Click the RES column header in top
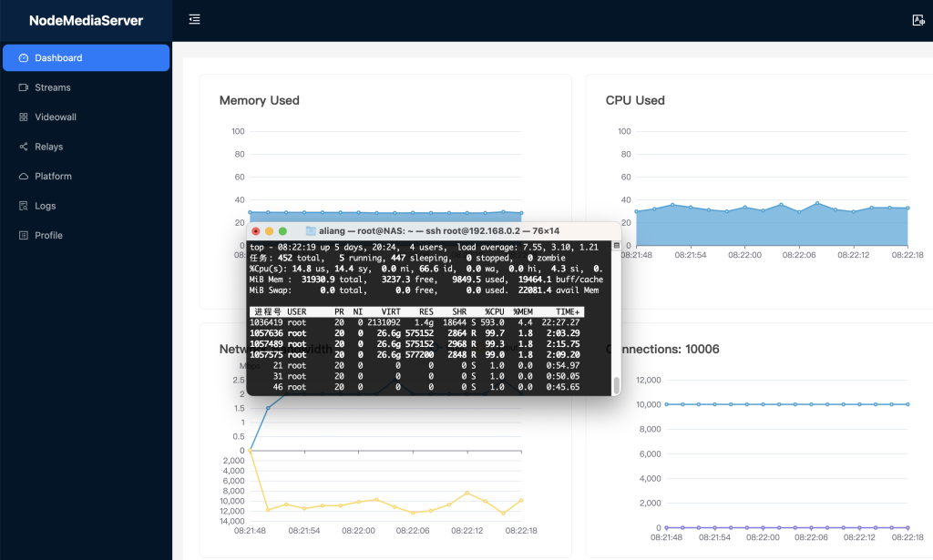Viewport: 933px width, 560px height. click(x=426, y=311)
